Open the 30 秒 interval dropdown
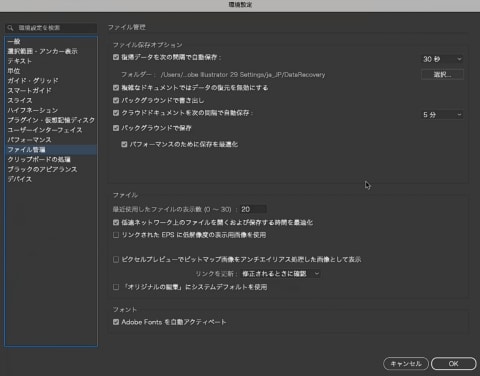Screen dimensions: 480x376 442,59
